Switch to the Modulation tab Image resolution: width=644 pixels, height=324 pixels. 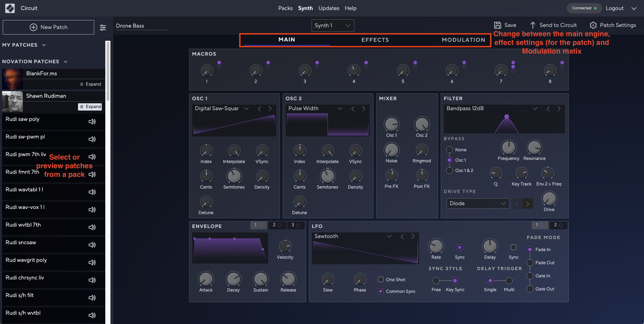tap(464, 40)
